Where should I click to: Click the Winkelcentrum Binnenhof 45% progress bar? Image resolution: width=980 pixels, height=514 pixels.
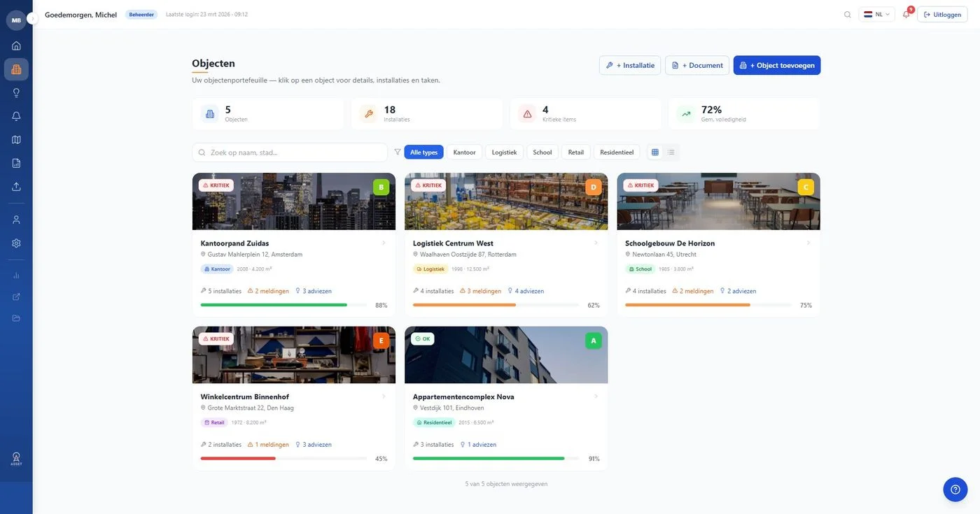pyautogui.click(x=283, y=459)
